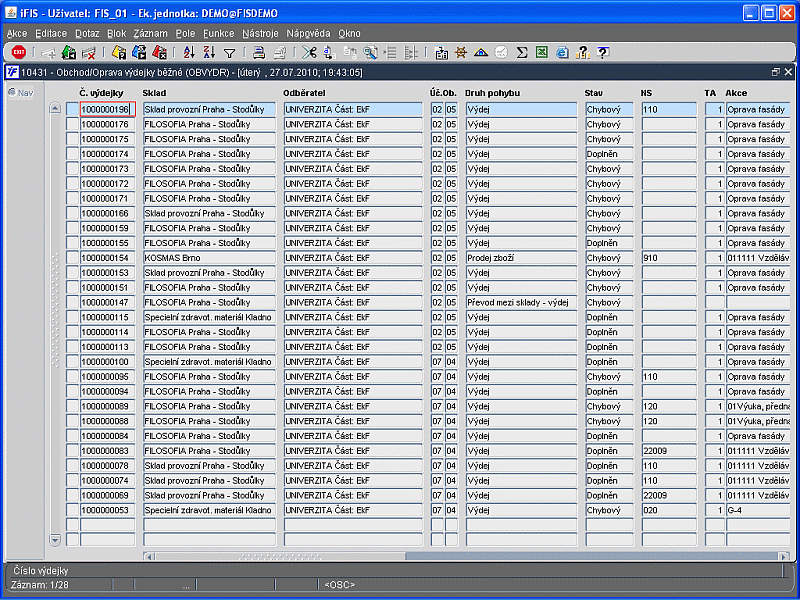Close the inner OBVYDR form window
Screen dimensions: 800x600
(788, 72)
